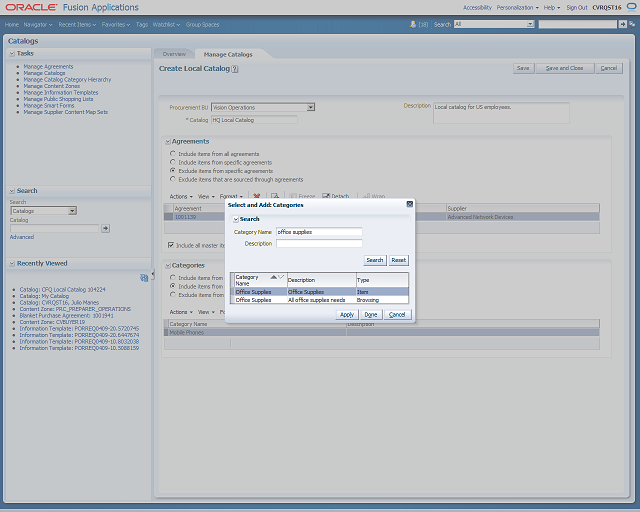Open the global Search scope dropdown
The image size is (640, 512).
[x=530, y=24]
